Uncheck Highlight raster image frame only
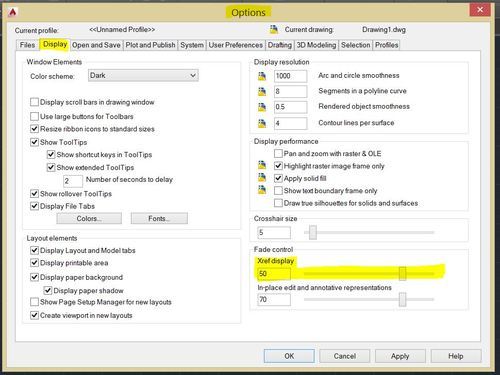The image size is (500, 375). [278, 166]
